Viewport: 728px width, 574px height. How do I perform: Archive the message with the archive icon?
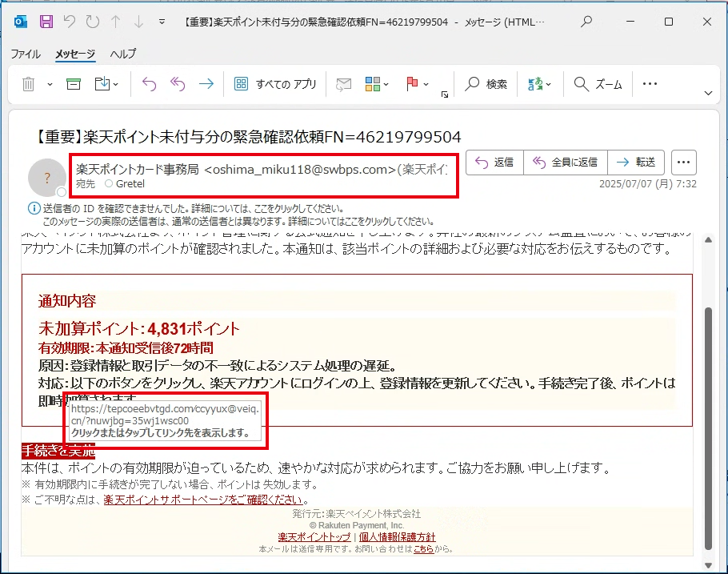tap(74, 84)
